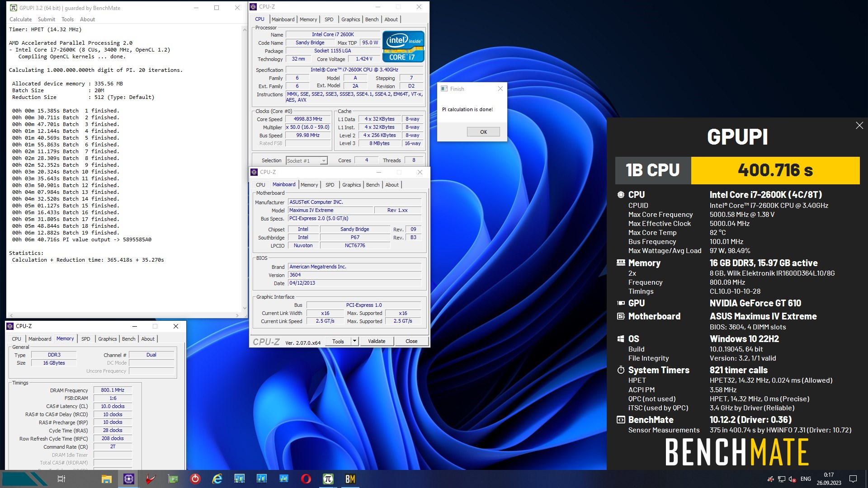Switch to CPU tab in the Mainboard CPU-Z window
This screenshot has height=488, width=868.
pos(261,185)
